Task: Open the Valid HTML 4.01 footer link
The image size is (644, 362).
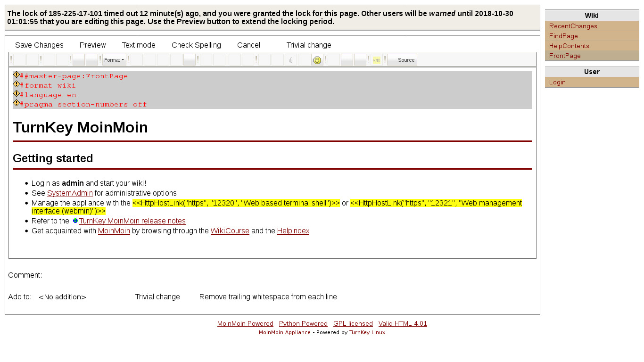Action: pos(403,324)
